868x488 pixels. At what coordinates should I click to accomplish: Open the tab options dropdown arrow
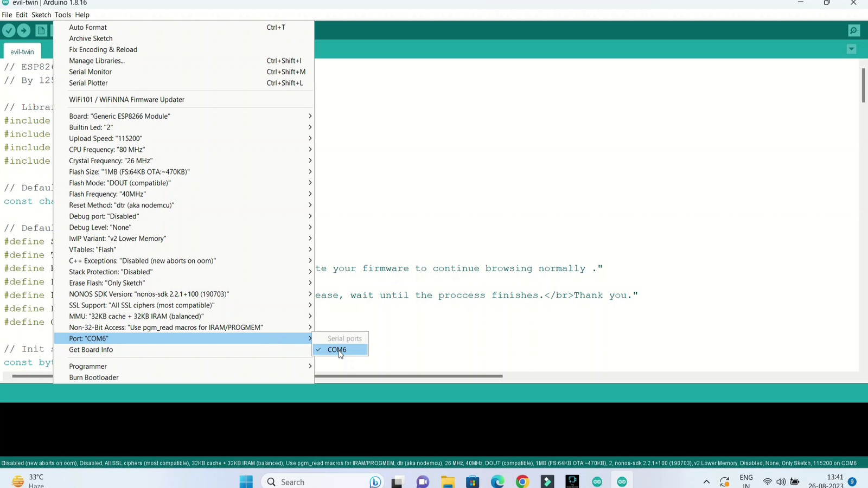tap(851, 49)
